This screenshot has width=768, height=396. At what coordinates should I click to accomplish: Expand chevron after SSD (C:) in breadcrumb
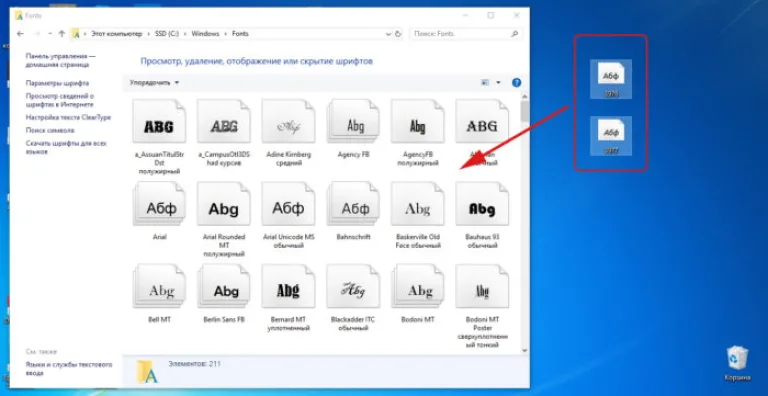(186, 34)
